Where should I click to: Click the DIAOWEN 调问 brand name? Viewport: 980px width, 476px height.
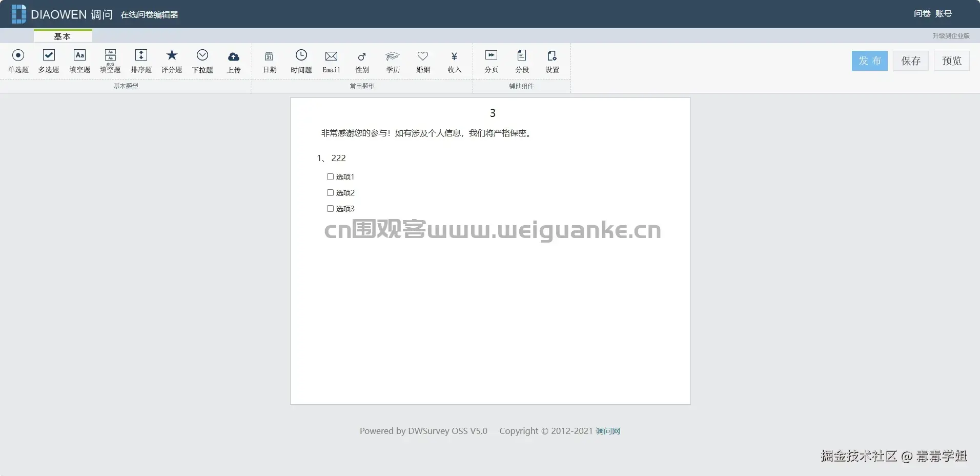72,14
